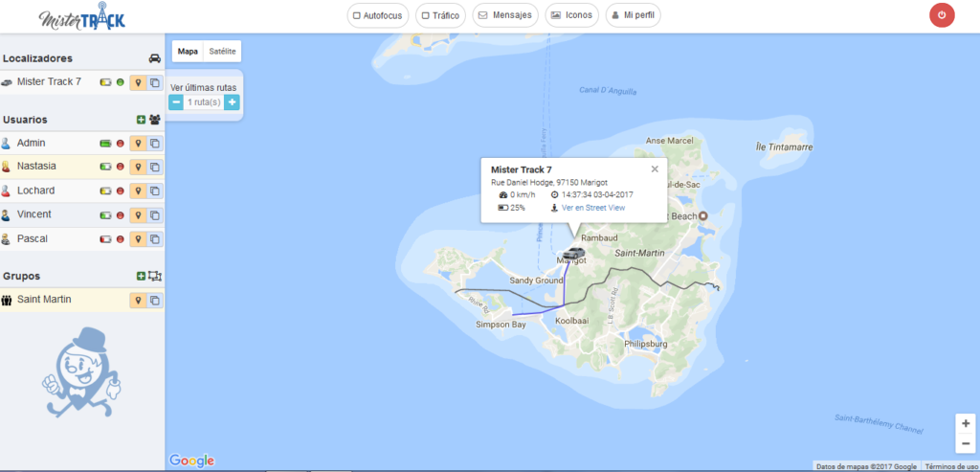Click the pin button on Saint Martin row
Screen dimensions: 980x472
pyautogui.click(x=138, y=300)
